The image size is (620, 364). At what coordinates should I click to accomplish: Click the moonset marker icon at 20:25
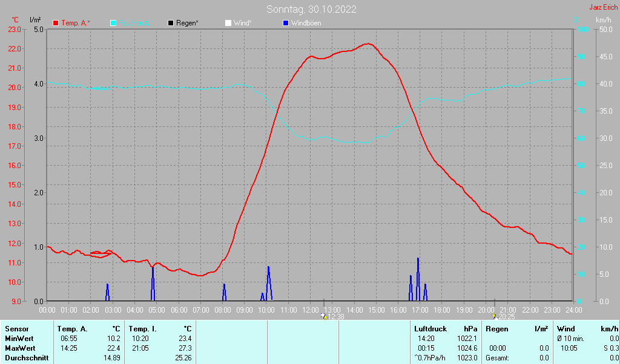(x=494, y=316)
